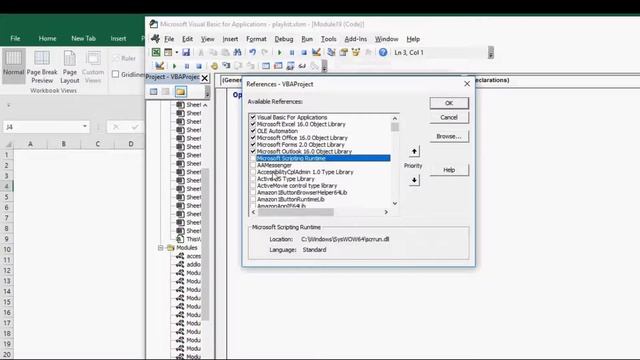This screenshot has width=640, height=360.
Task: Check the Microsoft Scripting Runtime checkbox
Action: click(x=253, y=158)
